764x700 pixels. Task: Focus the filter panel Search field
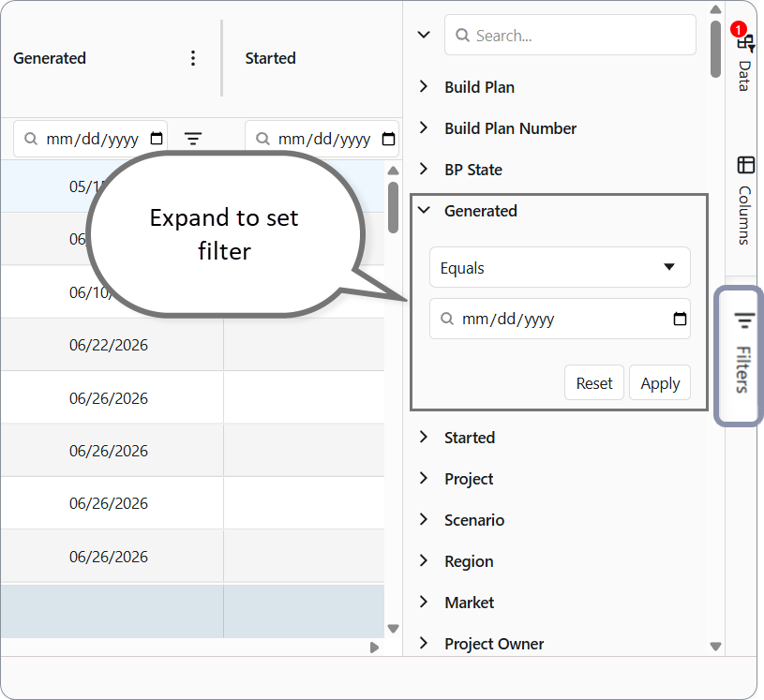click(570, 35)
